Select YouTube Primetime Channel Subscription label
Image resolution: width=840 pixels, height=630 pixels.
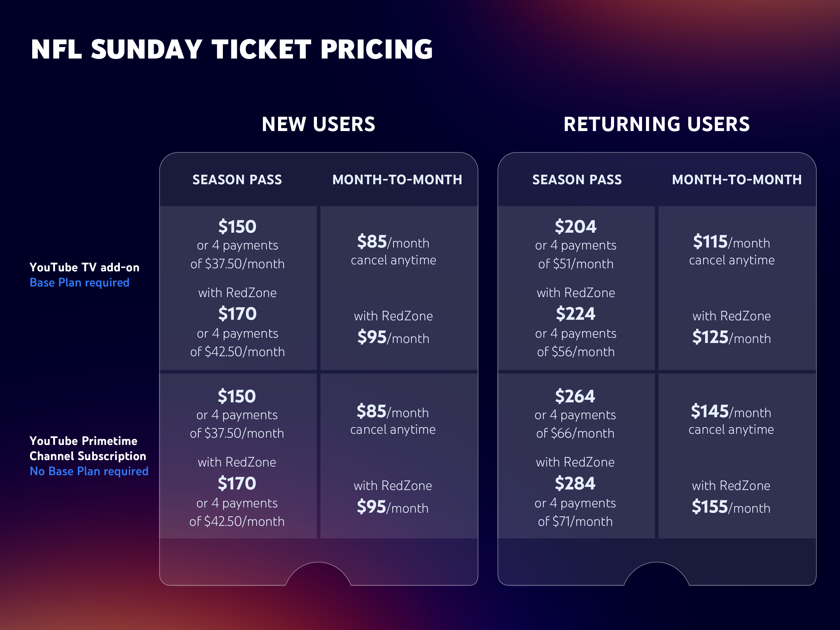(87, 448)
